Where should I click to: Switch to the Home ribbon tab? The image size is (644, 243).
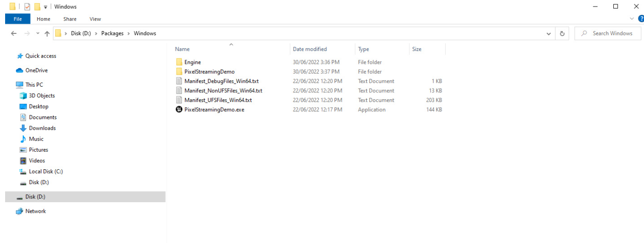(44, 19)
